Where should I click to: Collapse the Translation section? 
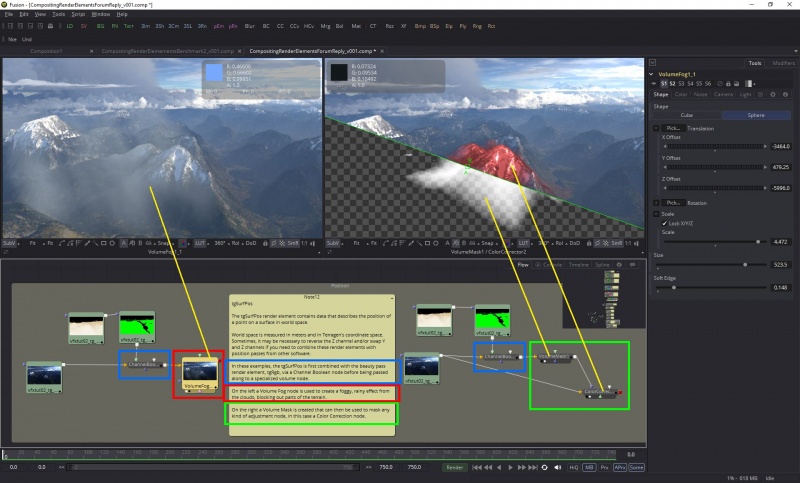click(x=656, y=128)
